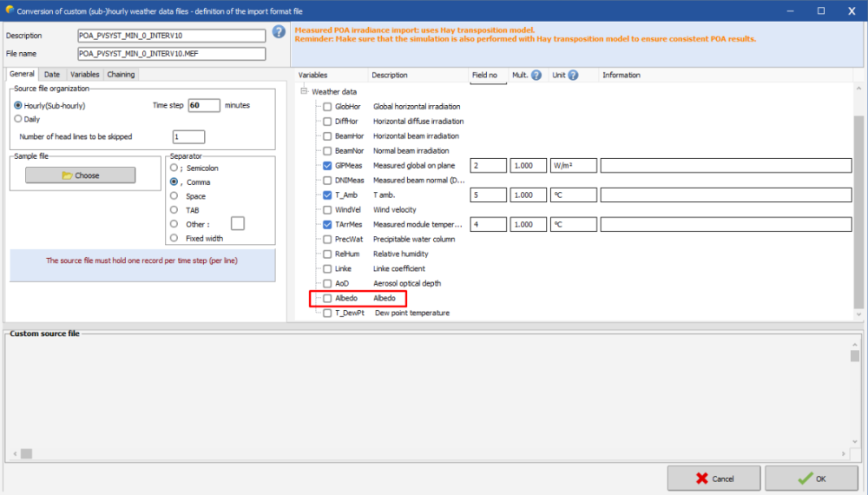Click the Unit column help icon
This screenshot has width=868, height=495.
(574, 75)
